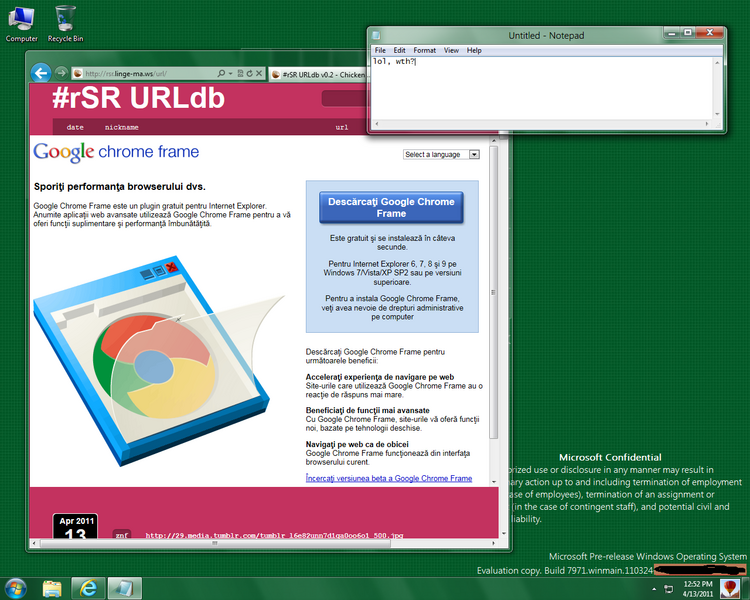The width and height of the screenshot is (750, 600).
Task: Click the Apr 2011 13 date badge
Action: click(x=75, y=526)
